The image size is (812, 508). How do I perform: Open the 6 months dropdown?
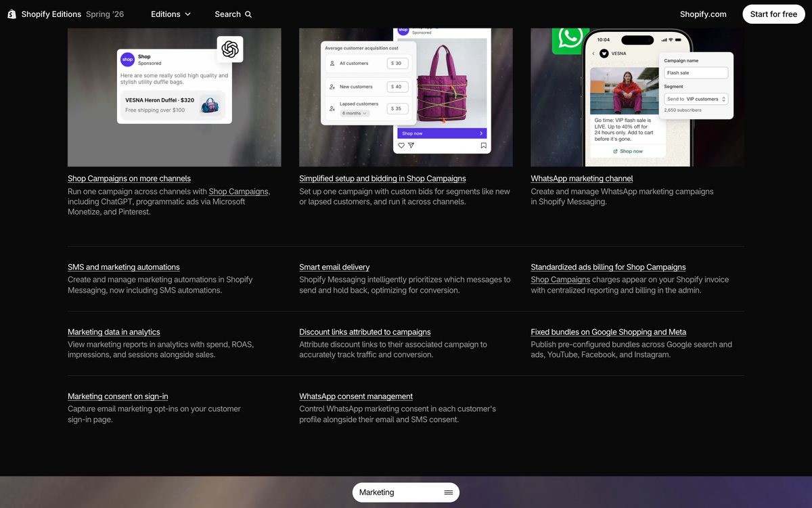tap(355, 113)
